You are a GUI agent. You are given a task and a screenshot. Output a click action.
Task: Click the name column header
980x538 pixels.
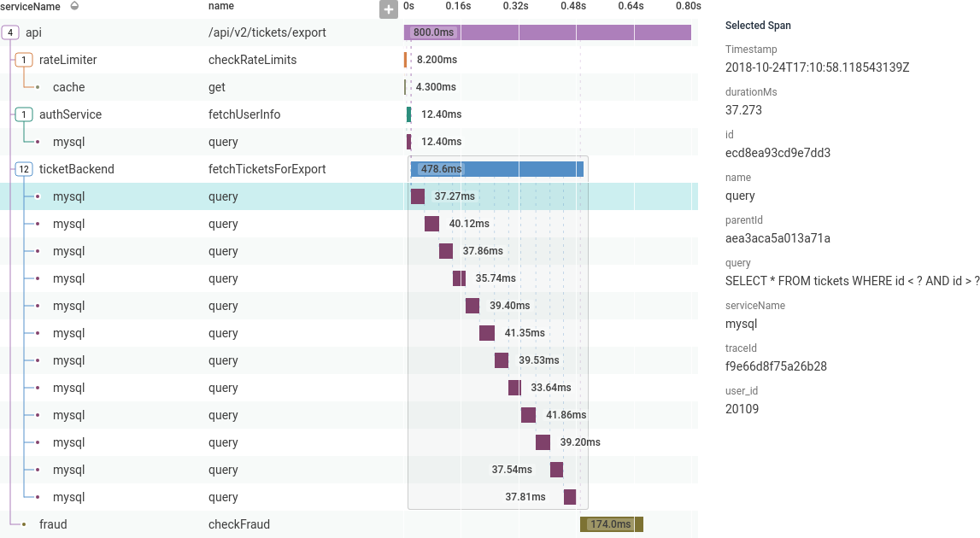220,5
